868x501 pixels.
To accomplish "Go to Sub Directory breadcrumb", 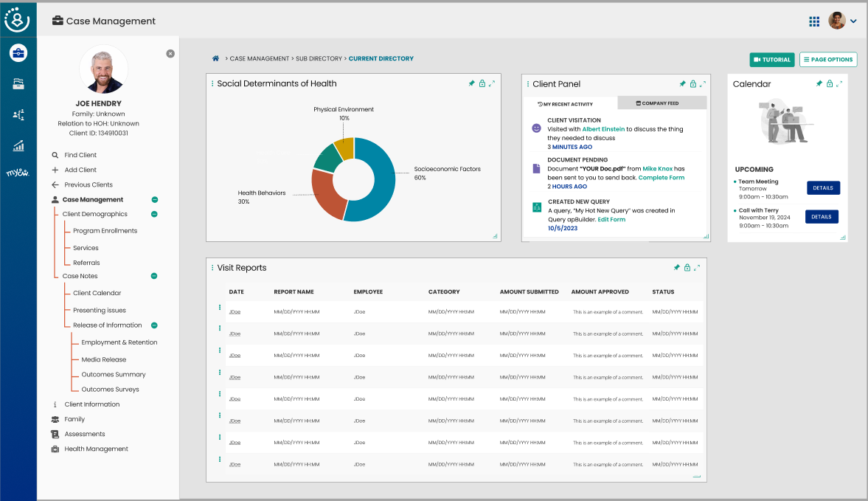I will coord(319,59).
